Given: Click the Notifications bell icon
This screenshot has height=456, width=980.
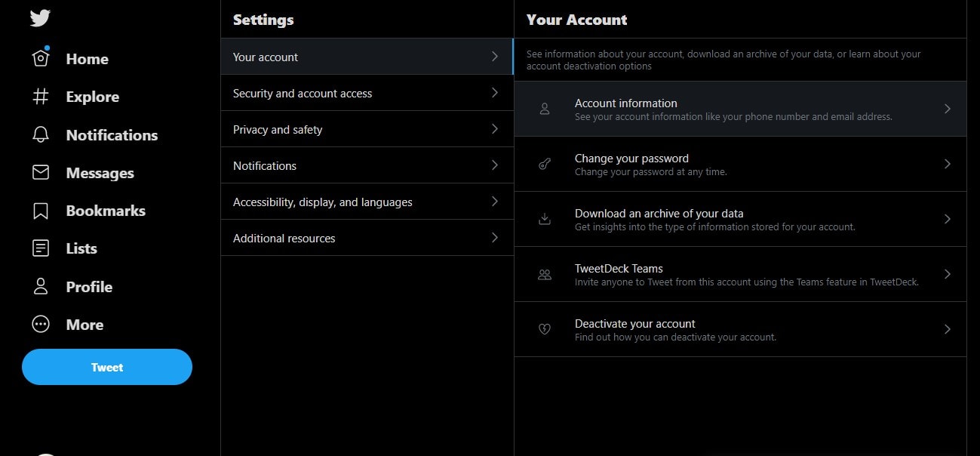Looking at the screenshot, I should (40, 134).
